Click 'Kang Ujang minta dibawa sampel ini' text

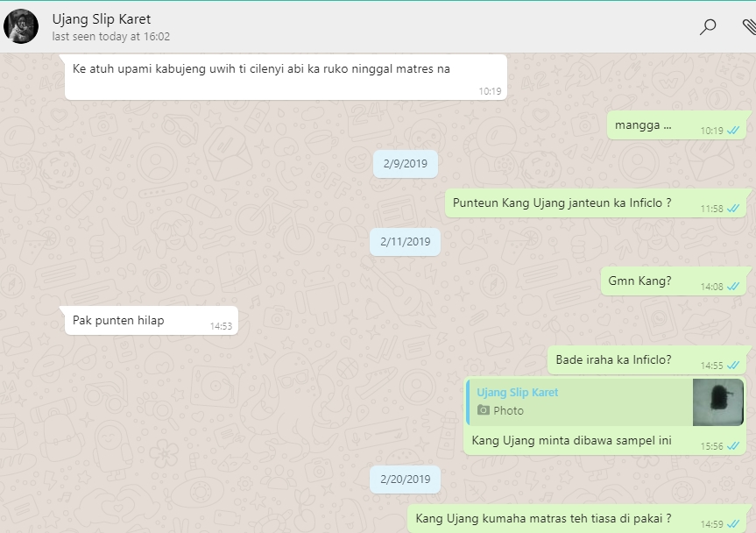571,440
